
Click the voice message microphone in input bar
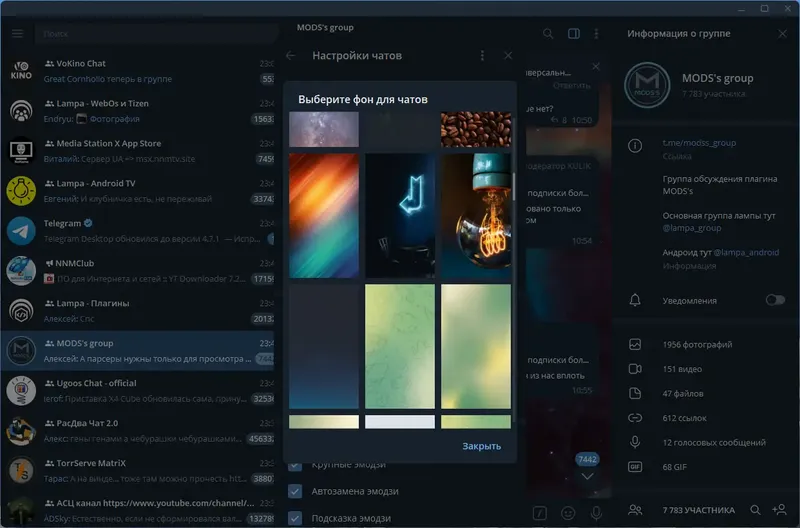[596, 512]
